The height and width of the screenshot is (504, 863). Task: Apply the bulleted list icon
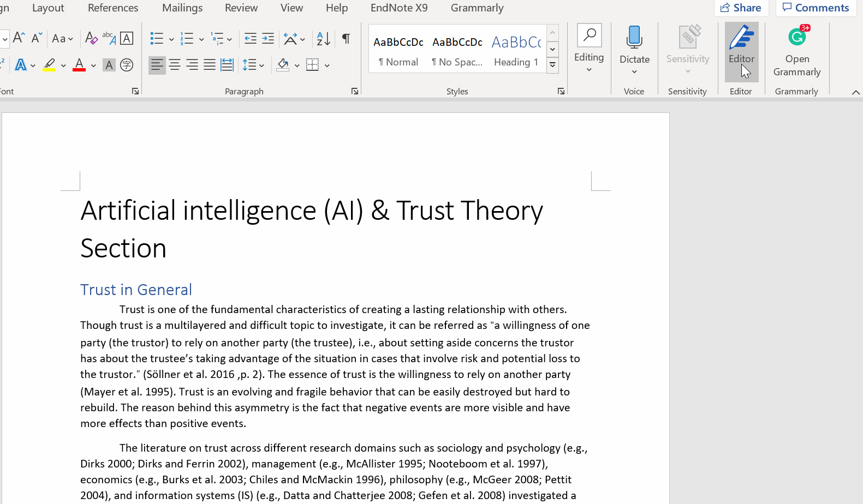[157, 38]
